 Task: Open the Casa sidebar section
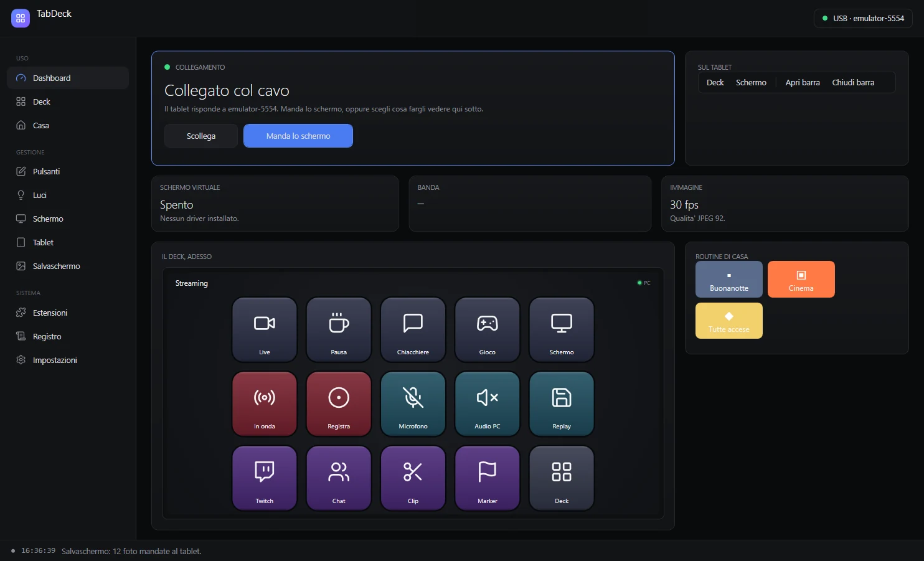coord(68,125)
